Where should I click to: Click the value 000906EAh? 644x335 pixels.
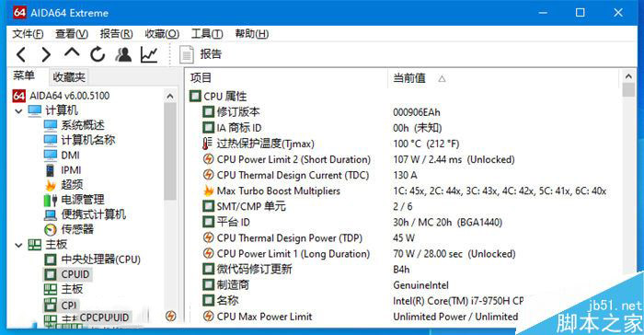pos(417,112)
